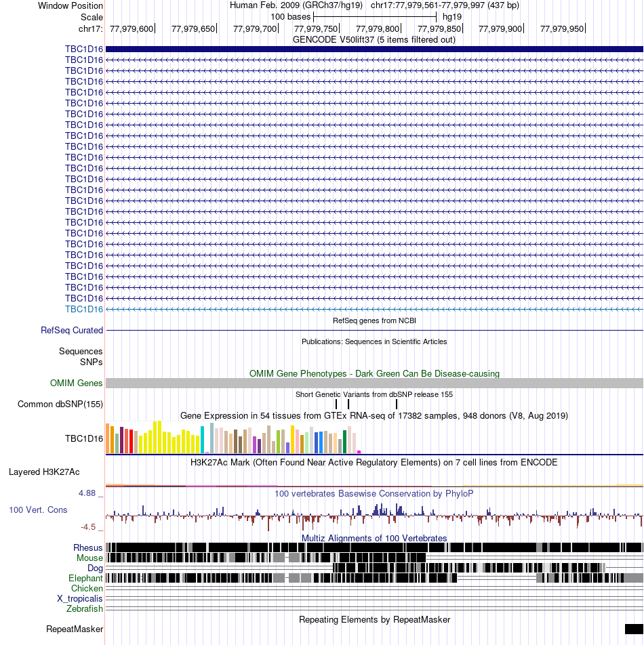Click the RepeatMasker track label
Screen dimensions: 644x645
(75, 629)
